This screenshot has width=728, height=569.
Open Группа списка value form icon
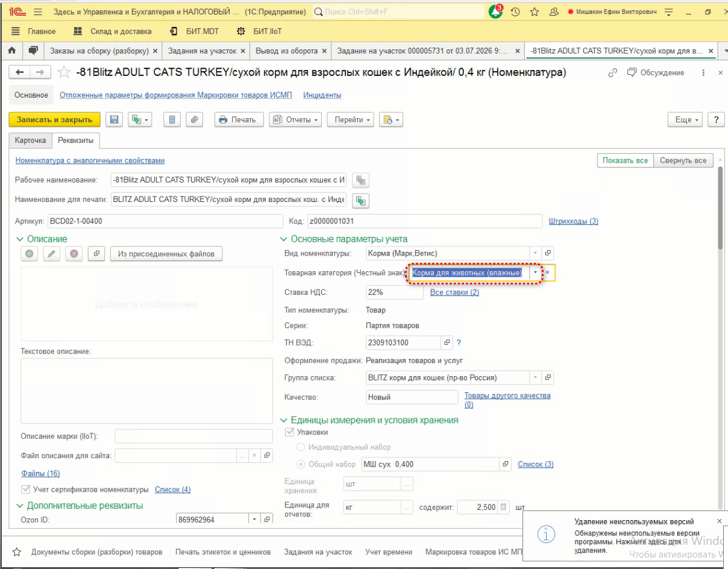[x=548, y=378]
